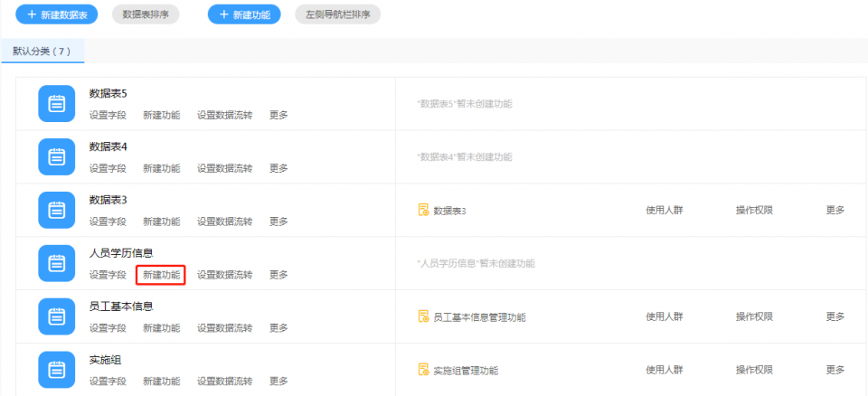
Task: Open 设置数据流转 for 人员学历信息
Action: coord(225,275)
